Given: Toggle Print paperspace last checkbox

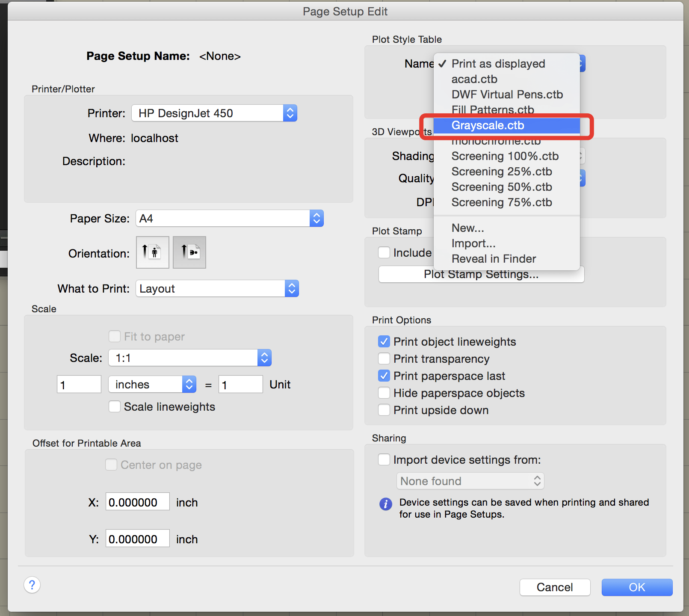Looking at the screenshot, I should [384, 376].
